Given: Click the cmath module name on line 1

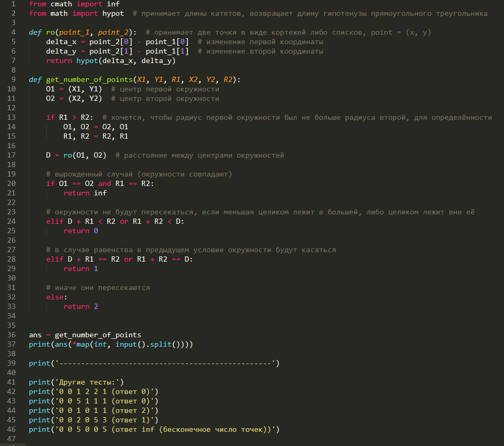Looking at the screenshot, I should [x=61, y=4].
